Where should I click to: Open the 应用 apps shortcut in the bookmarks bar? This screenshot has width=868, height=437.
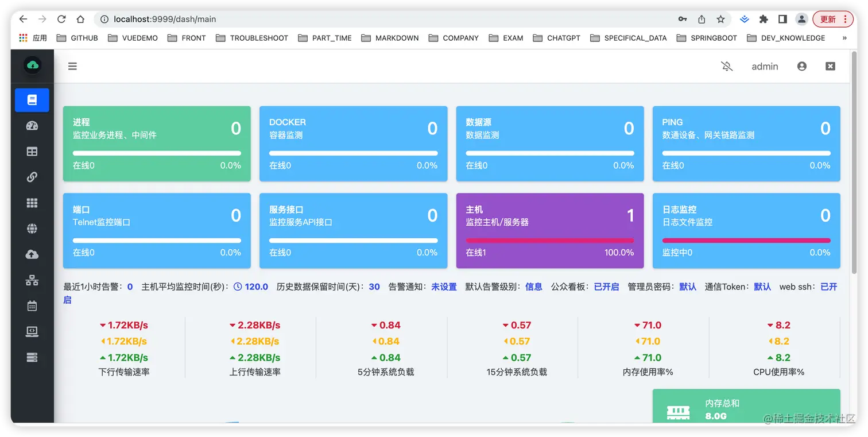33,38
